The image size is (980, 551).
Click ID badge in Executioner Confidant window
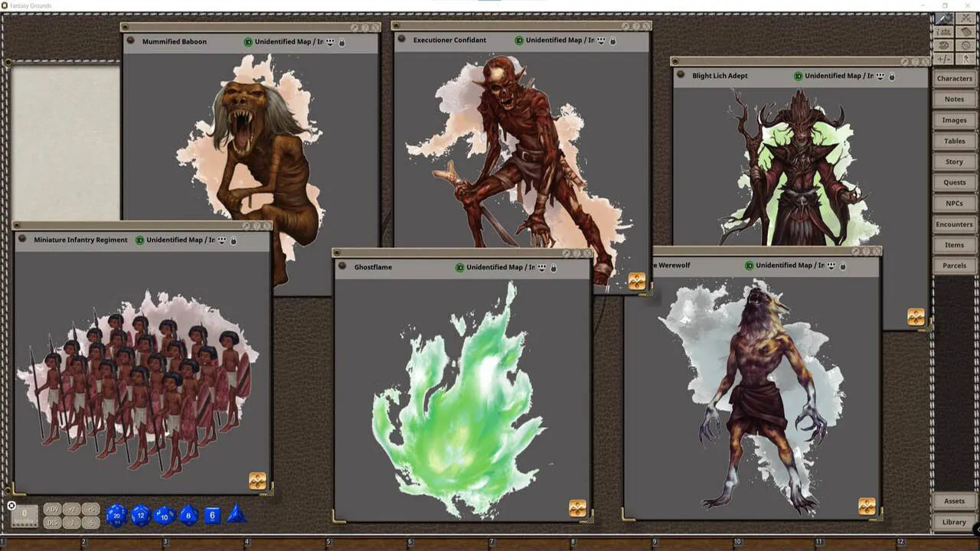519,41
